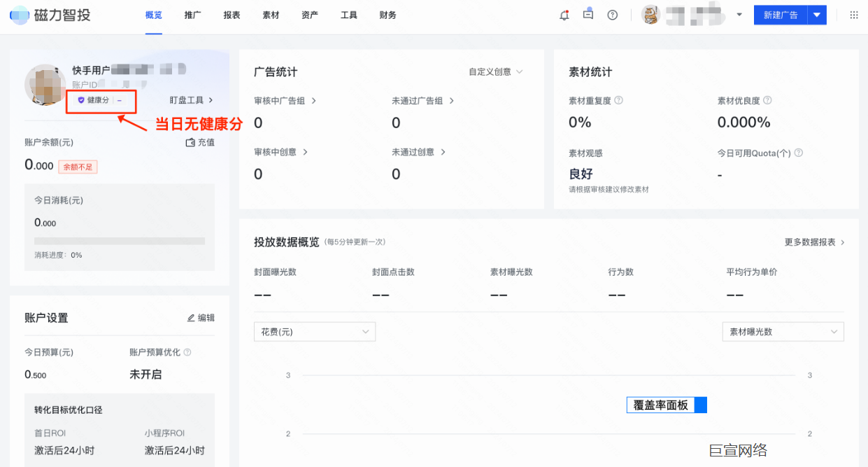Open the app grid icon at top right

[853, 14]
